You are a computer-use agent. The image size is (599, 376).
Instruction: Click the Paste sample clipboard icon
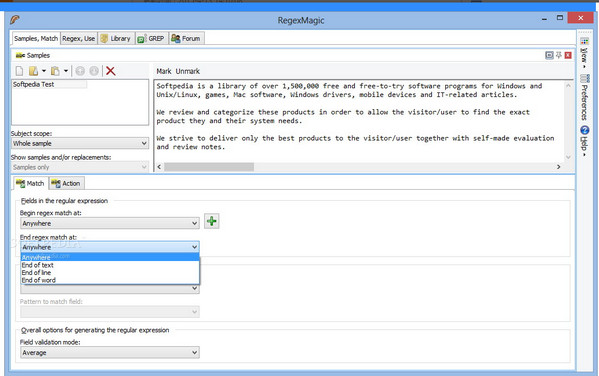[x=55, y=71]
